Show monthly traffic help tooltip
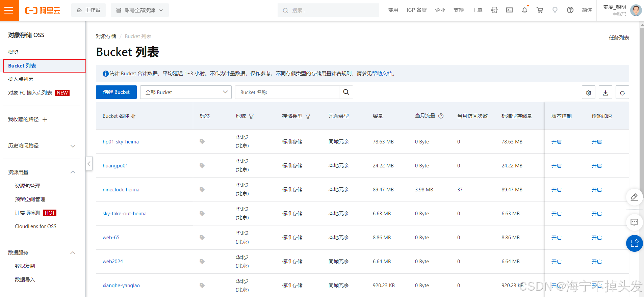The width and height of the screenshot is (644, 297). pos(441,116)
